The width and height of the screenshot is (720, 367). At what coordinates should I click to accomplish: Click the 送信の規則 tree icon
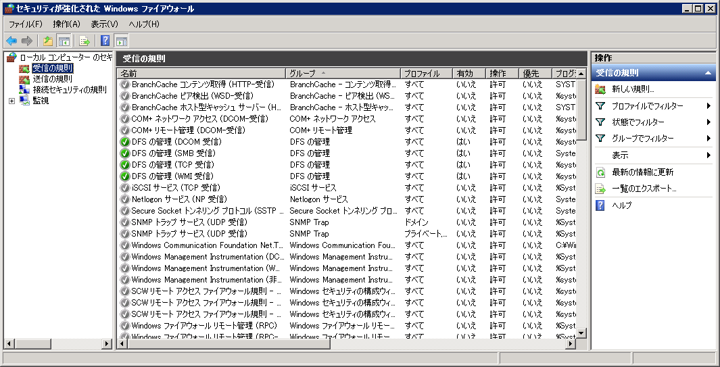[x=25, y=79]
